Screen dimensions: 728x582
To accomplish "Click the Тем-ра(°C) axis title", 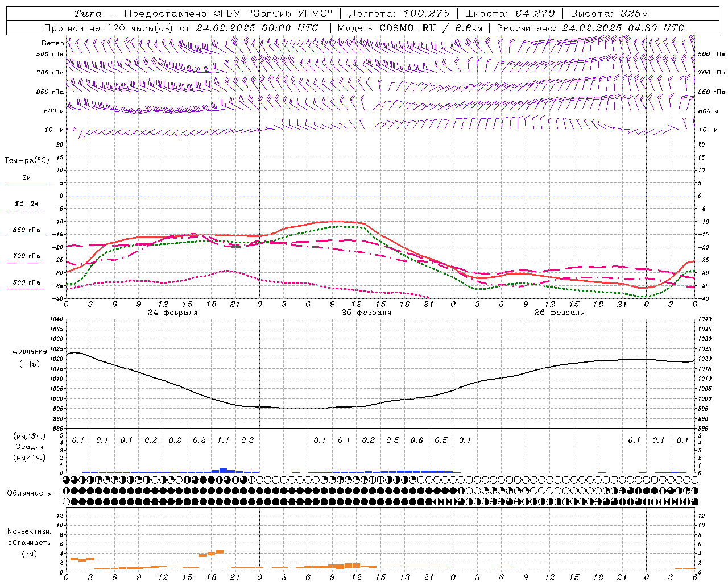I will [27, 161].
